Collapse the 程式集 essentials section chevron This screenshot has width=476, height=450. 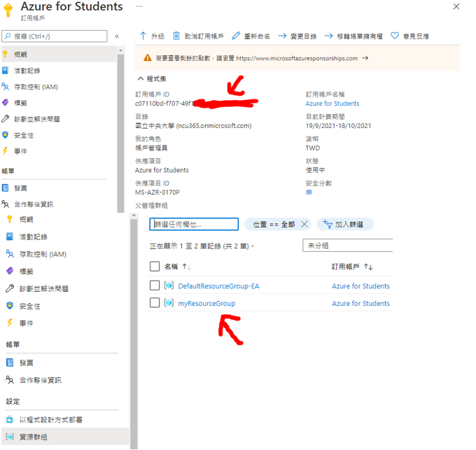(x=140, y=78)
